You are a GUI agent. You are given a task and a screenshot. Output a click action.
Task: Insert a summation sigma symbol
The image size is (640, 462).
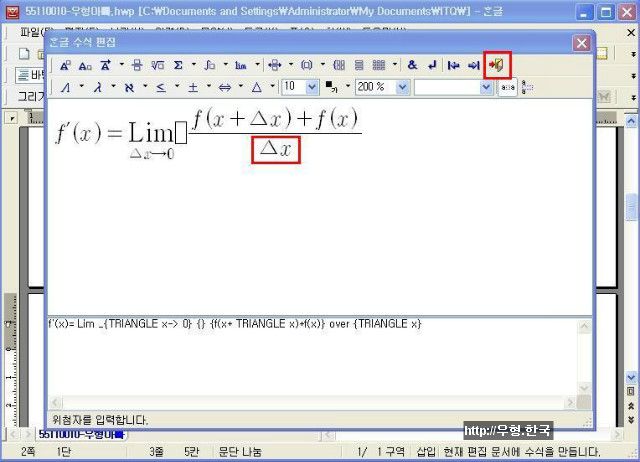point(178,65)
